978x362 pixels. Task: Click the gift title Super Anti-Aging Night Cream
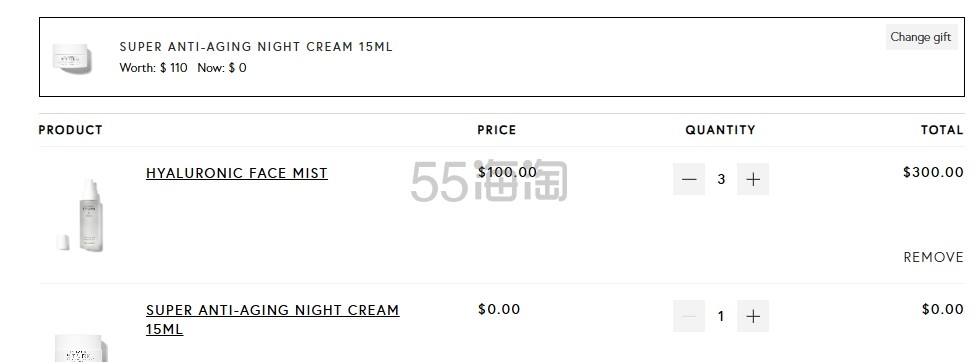[x=256, y=47]
